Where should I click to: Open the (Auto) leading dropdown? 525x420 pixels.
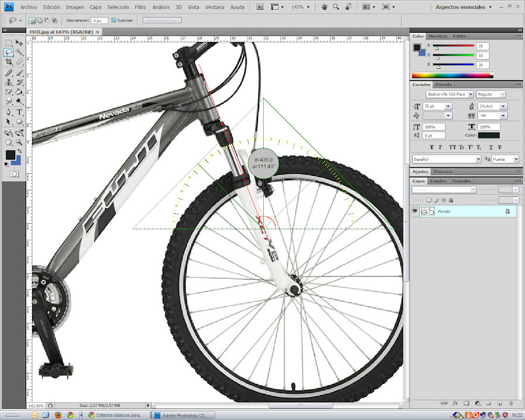(503, 106)
